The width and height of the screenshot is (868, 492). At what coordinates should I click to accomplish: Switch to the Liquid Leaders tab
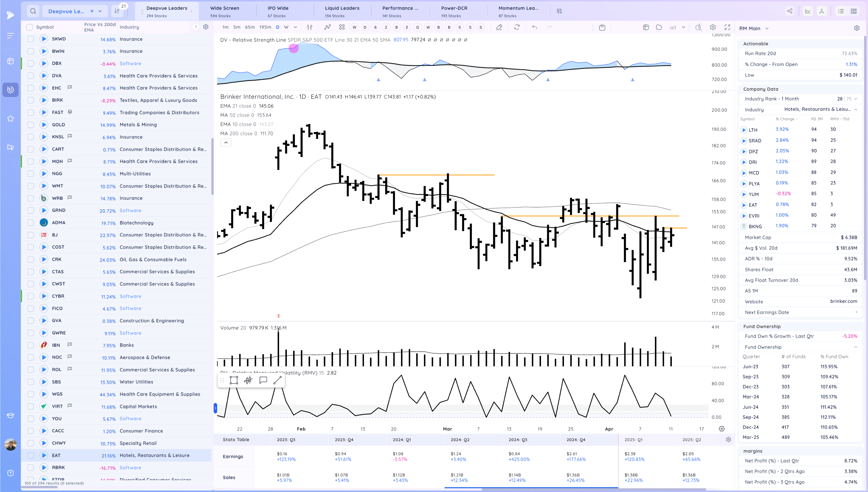coord(342,11)
